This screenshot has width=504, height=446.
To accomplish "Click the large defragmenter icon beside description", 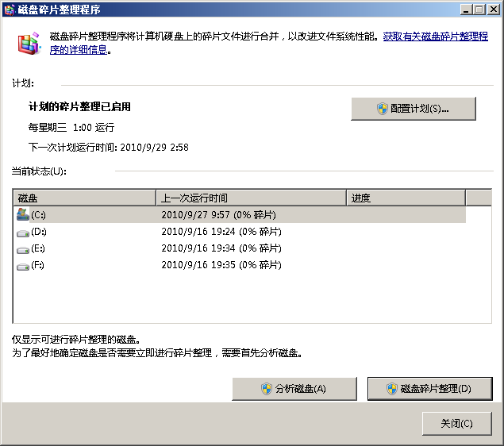I will pyautogui.click(x=29, y=43).
